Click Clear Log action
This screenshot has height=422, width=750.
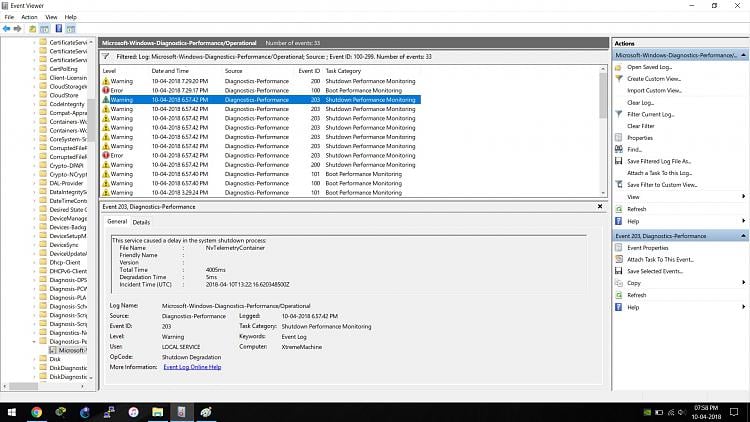point(640,102)
